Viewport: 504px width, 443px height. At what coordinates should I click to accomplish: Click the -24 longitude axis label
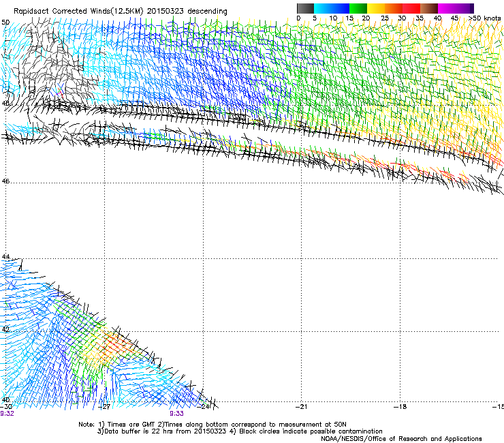[x=203, y=407]
